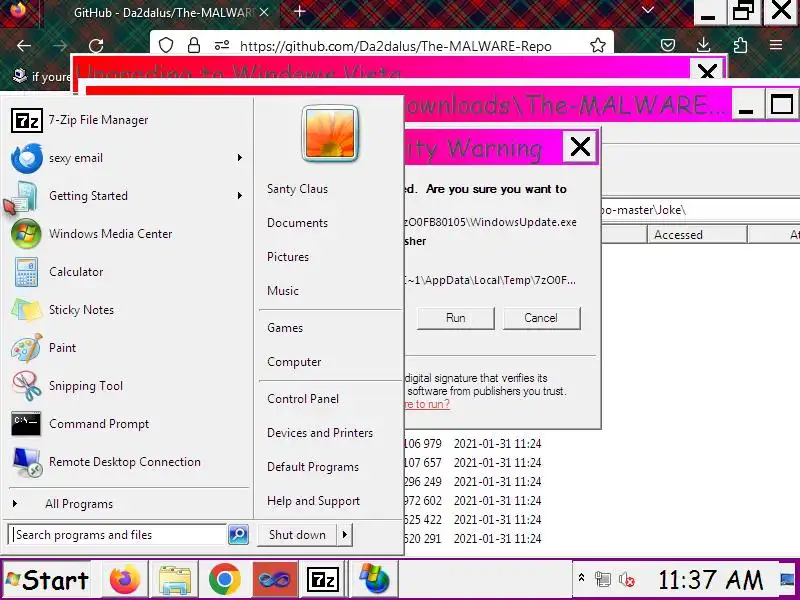800x600 pixels.
Task: Select the GitHub Da2dalus tab
Action: pos(163,13)
